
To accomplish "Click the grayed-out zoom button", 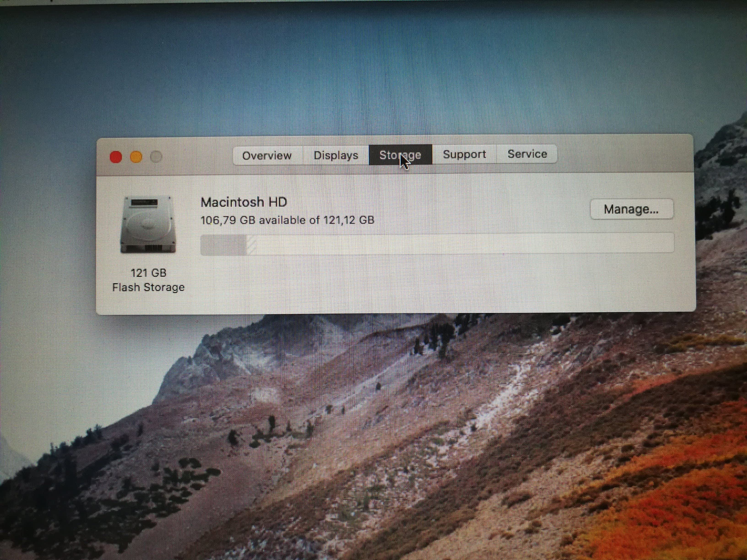I will (156, 157).
